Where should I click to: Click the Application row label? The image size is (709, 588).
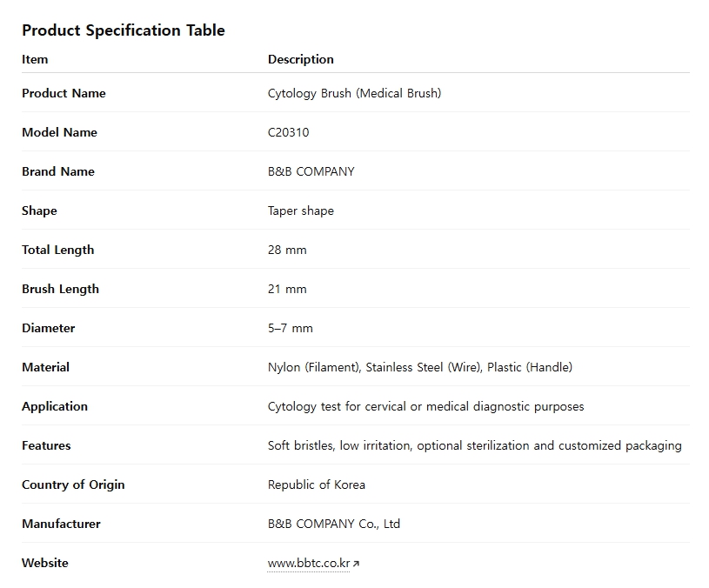55,406
